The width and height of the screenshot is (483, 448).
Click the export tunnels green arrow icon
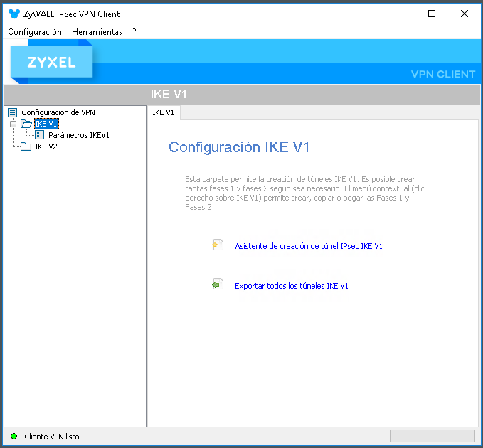[x=218, y=284]
